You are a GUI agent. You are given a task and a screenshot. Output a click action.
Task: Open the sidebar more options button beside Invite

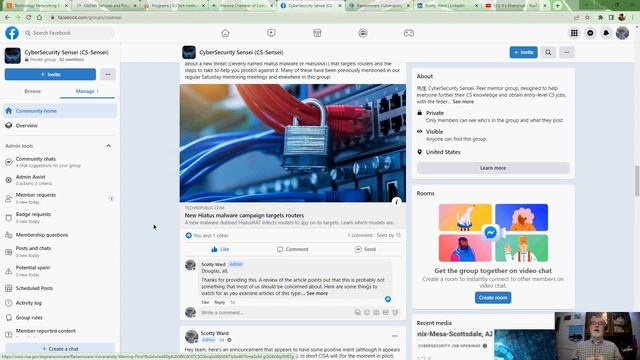[x=108, y=74]
